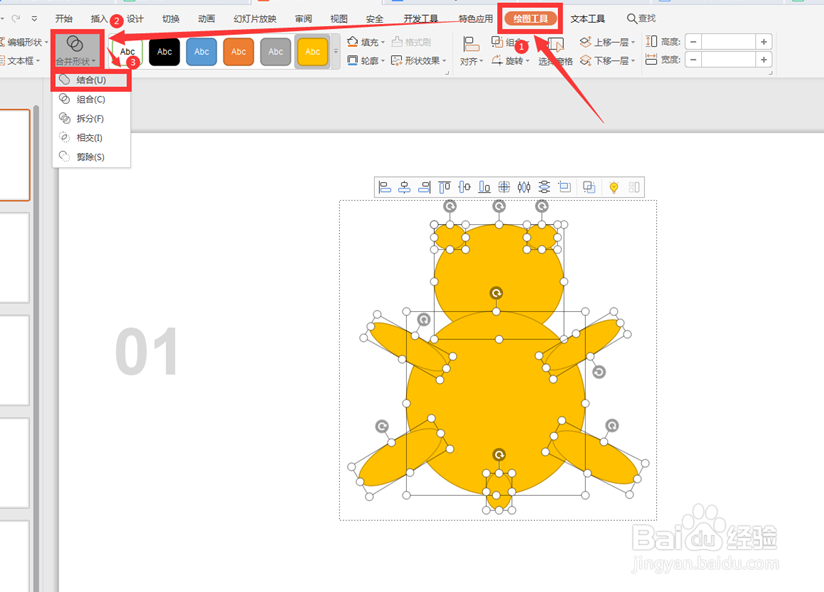Apply the yellow Abc shape style
Image resolution: width=824 pixels, height=592 pixels.
click(x=313, y=51)
